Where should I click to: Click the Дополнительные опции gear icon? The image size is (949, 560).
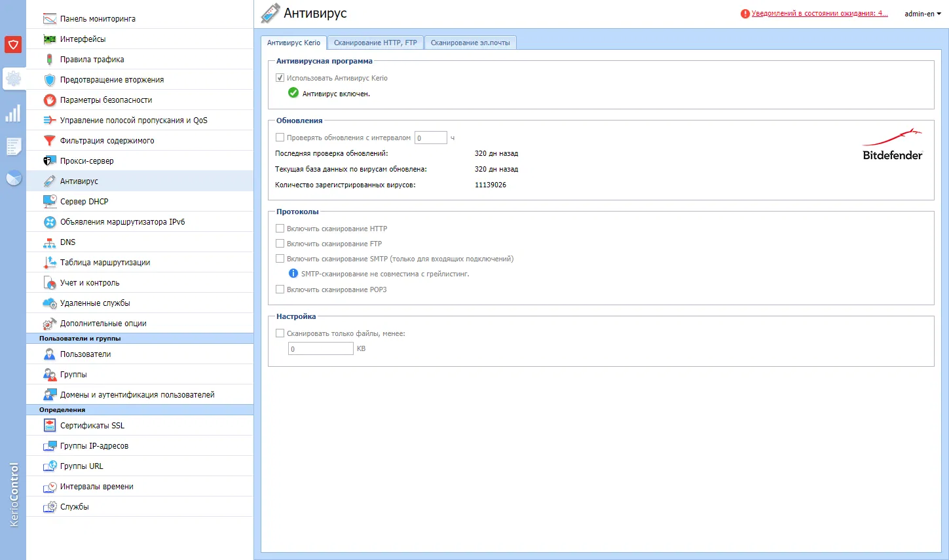coord(50,324)
